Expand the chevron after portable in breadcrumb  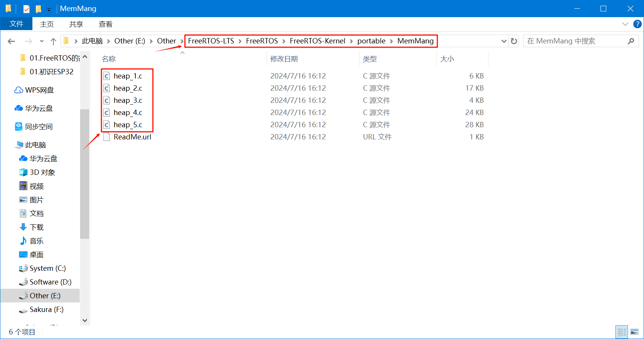391,41
